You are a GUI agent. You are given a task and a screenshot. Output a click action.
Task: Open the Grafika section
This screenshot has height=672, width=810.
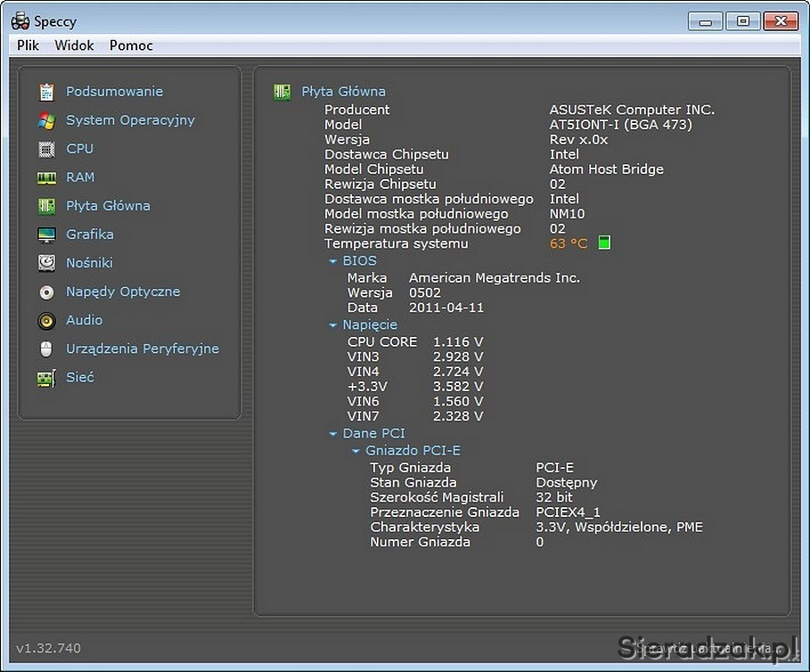coord(90,234)
